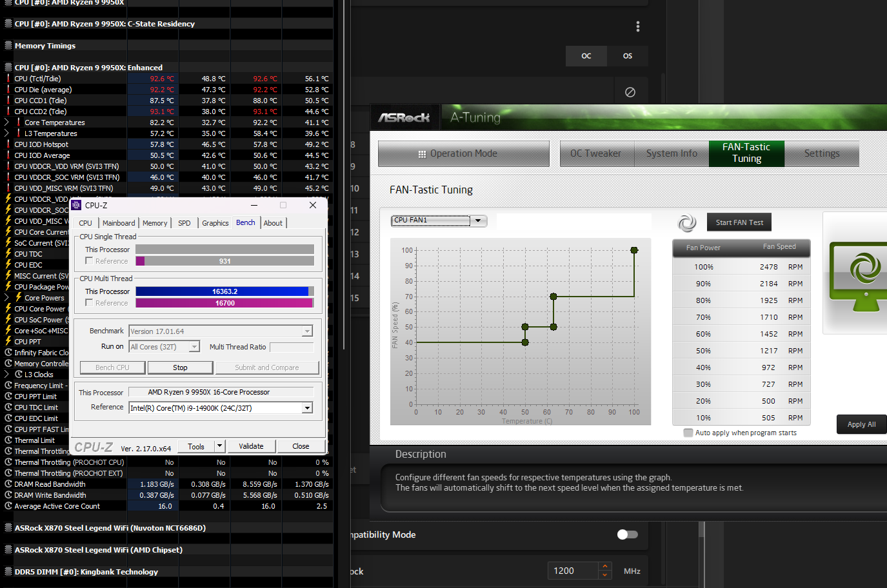
Task: Click lightning icon of CPU TDC row
Action: pos(8,254)
